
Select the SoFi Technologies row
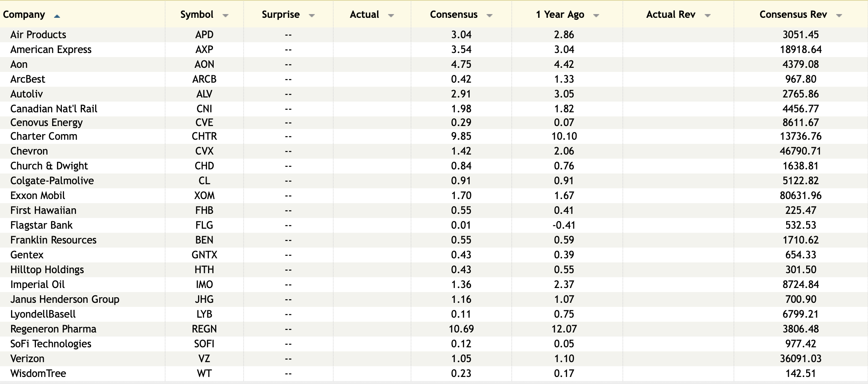point(51,344)
